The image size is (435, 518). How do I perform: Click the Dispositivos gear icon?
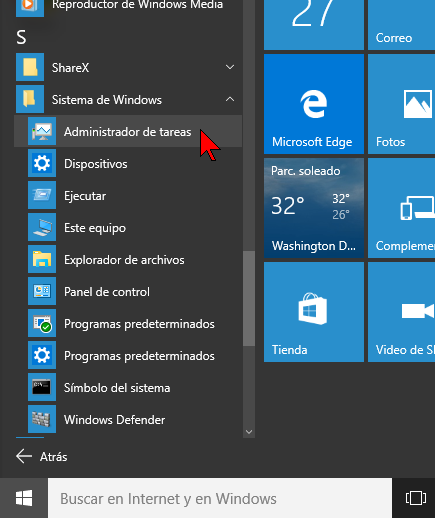(42, 164)
